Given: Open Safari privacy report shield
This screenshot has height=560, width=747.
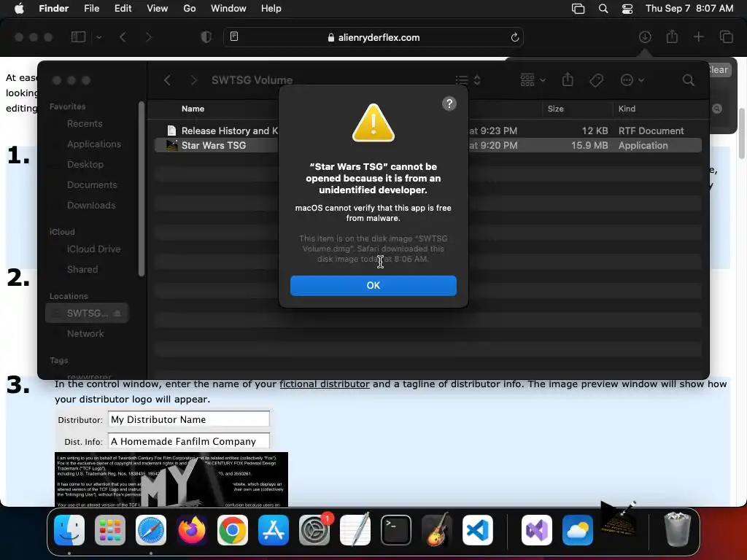Looking at the screenshot, I should pyautogui.click(x=206, y=37).
